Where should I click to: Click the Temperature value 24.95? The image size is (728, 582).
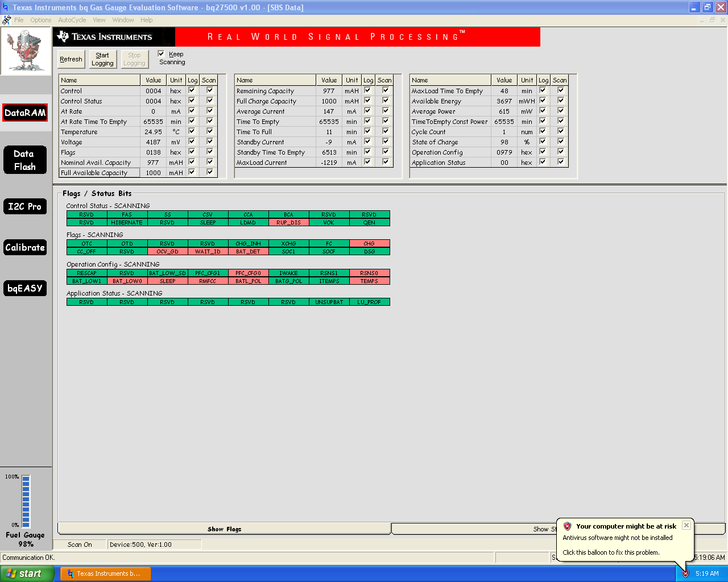click(153, 132)
